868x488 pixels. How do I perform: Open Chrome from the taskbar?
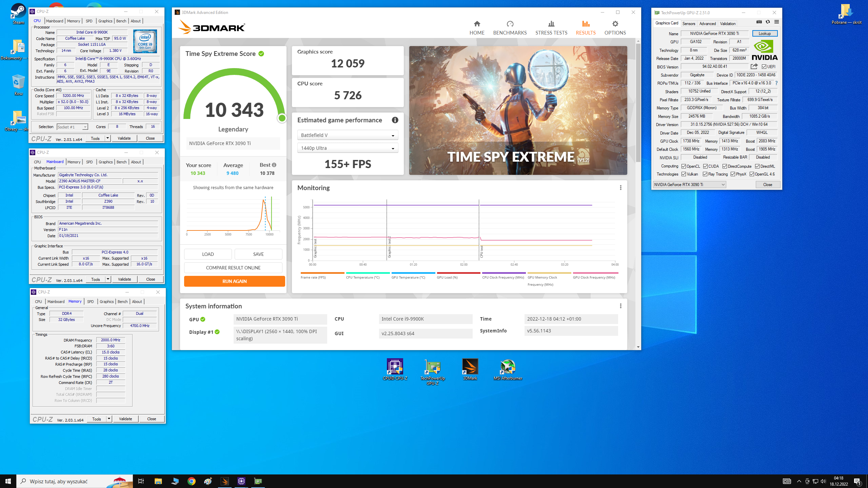point(192,481)
